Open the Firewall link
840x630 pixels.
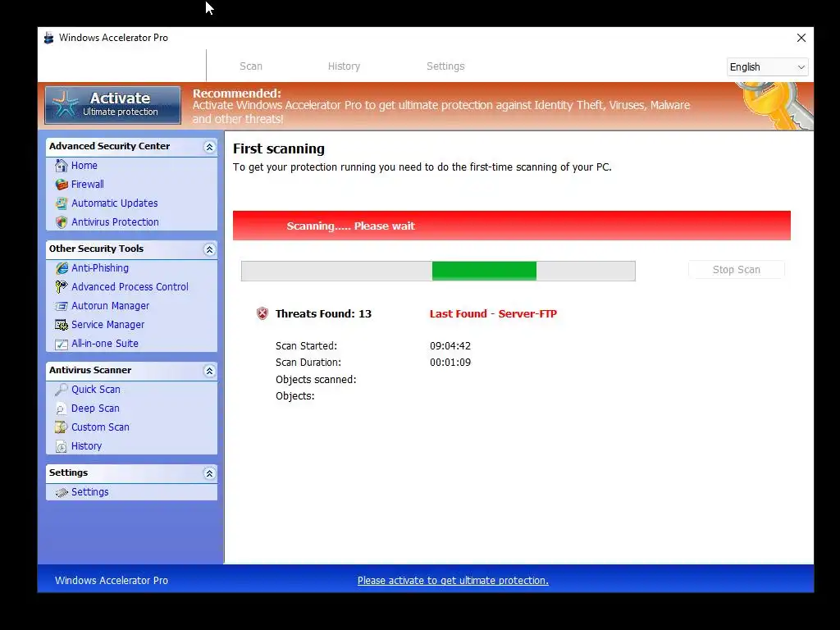point(87,185)
